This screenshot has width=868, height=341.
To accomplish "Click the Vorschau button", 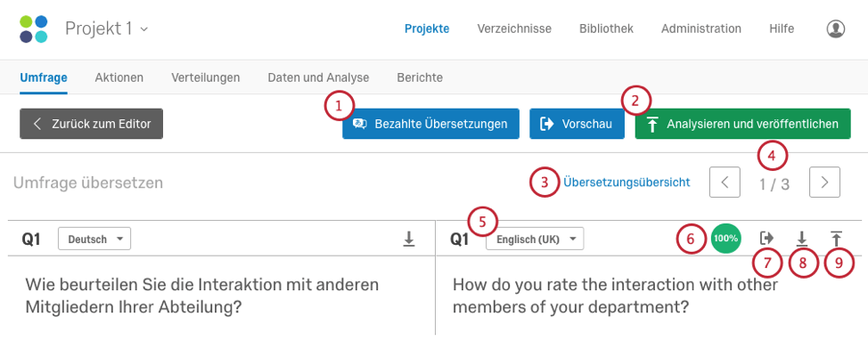I will pyautogui.click(x=577, y=123).
